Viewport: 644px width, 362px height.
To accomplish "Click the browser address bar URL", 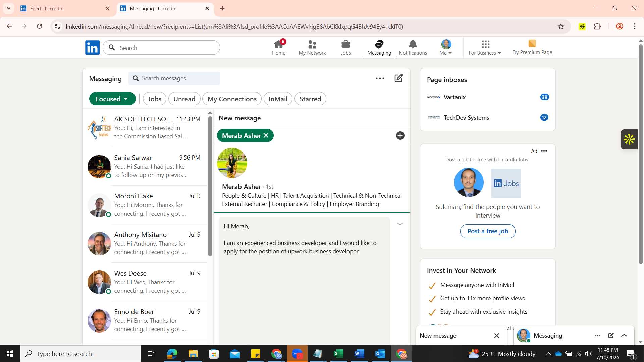I will [235, 26].
